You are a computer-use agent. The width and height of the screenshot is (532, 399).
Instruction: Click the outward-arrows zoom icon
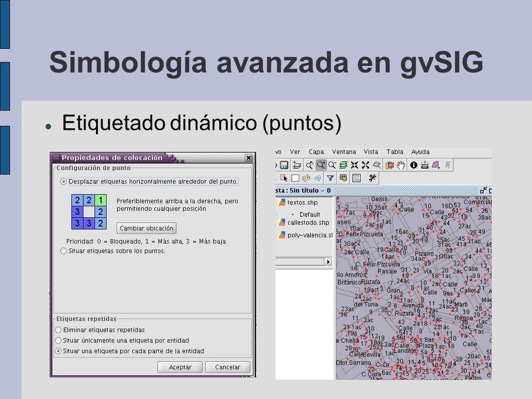tap(366, 166)
